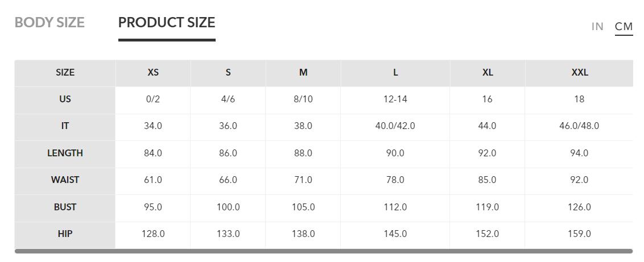Screen dimensions: 644x262
Task: Click the XXL size column header
Action: click(x=579, y=73)
